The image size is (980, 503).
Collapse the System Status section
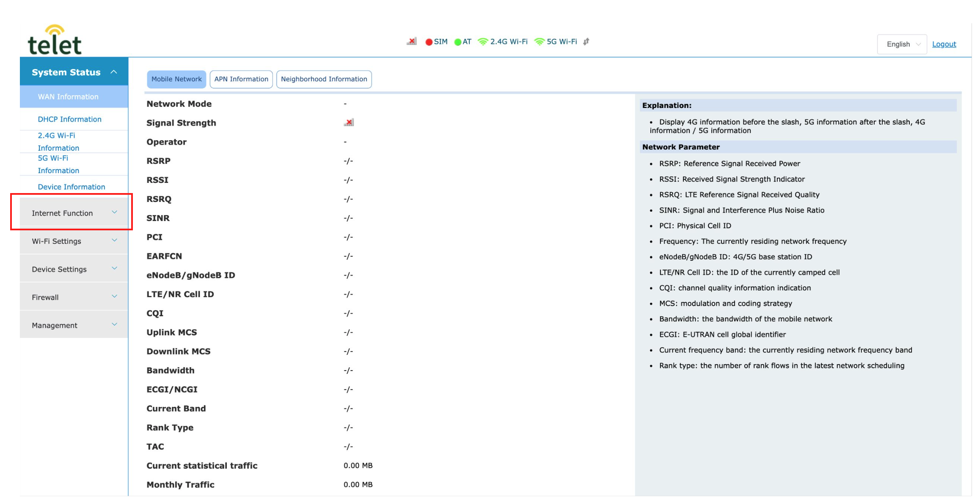click(x=74, y=72)
